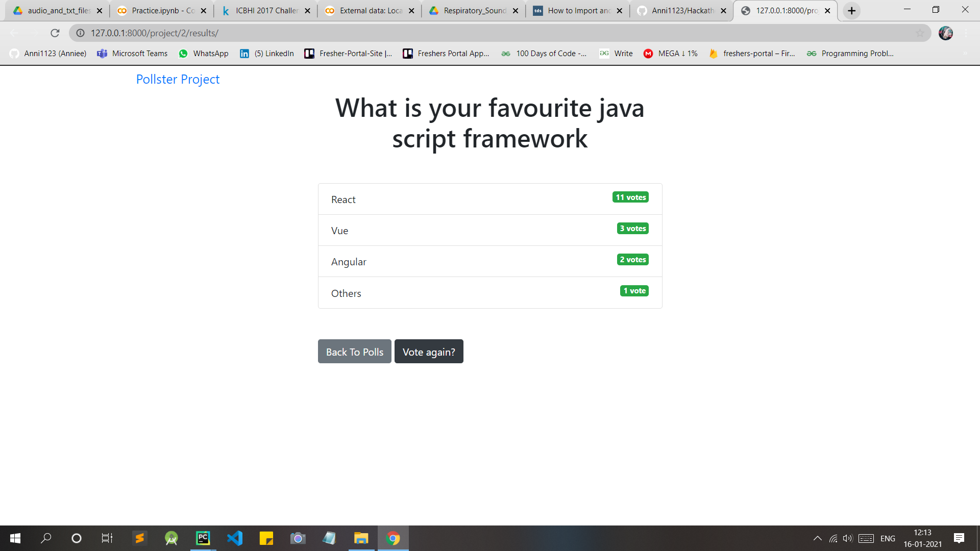980x551 pixels.
Task: Open Sublime Text from the taskbar
Action: tap(139, 538)
